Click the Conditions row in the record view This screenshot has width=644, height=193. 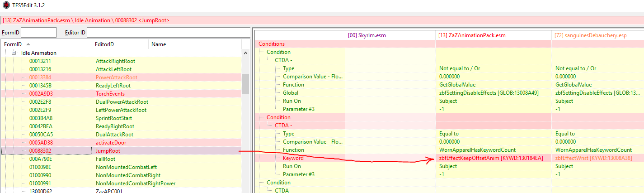click(x=272, y=44)
